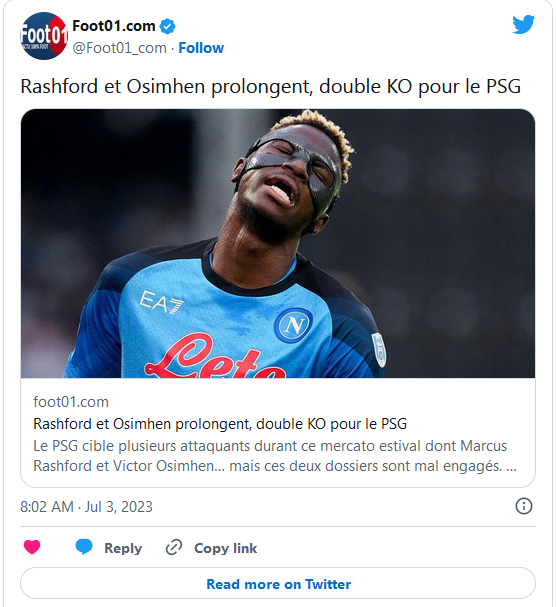Screen dimensions: 556x607
Task: Click the tweet text about double KO
Action: click(271, 86)
